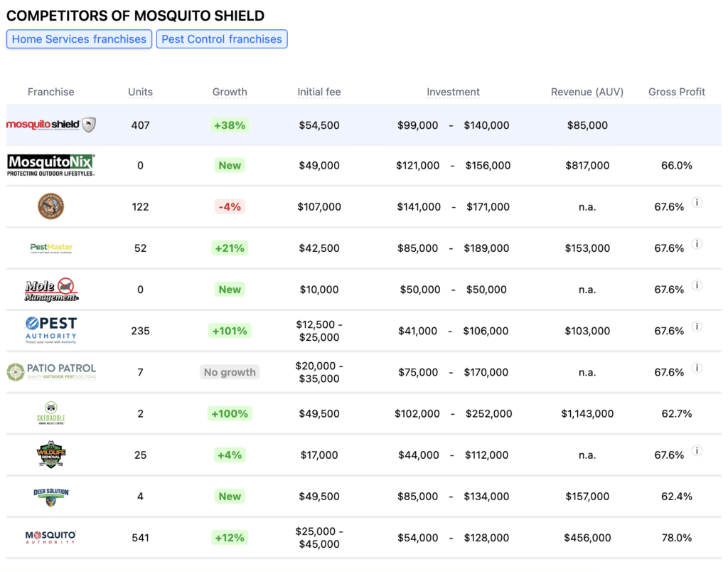Viewport: 728px width, 572px height.
Task: Open the Pest Control franchises tag
Action: point(222,39)
